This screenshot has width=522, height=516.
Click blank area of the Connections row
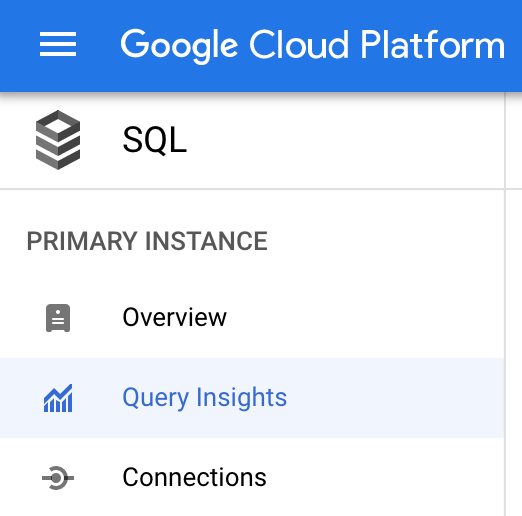tap(383, 478)
